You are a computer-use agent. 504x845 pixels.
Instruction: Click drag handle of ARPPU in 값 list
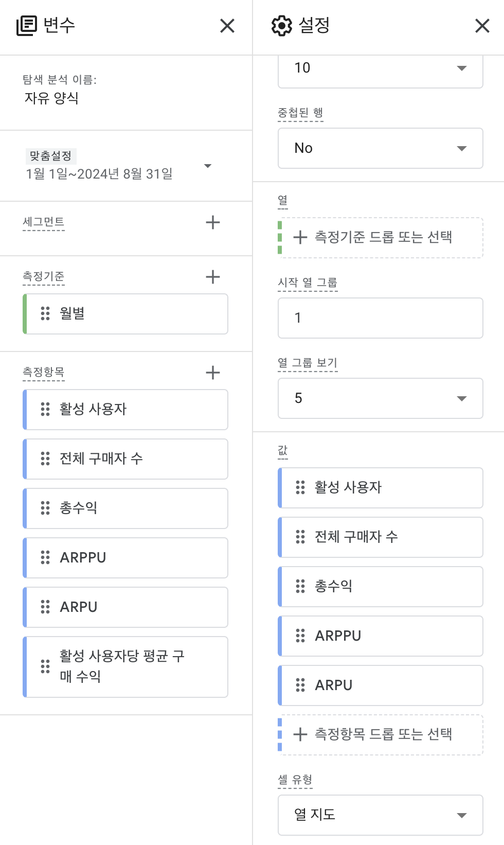(x=300, y=636)
